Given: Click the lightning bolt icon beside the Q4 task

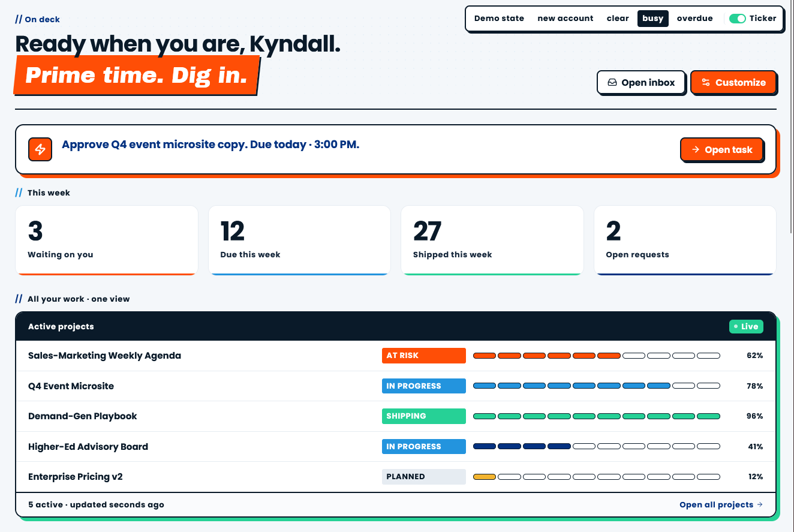Looking at the screenshot, I should pos(40,149).
